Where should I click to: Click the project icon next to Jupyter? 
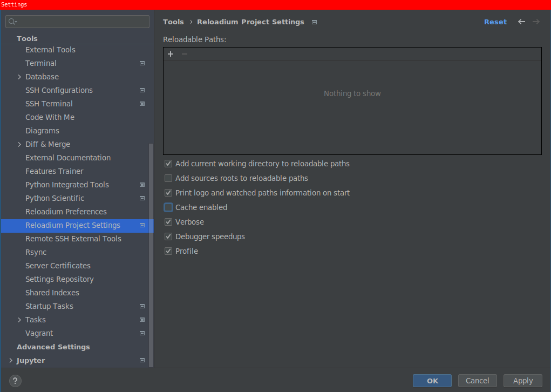tap(142, 360)
